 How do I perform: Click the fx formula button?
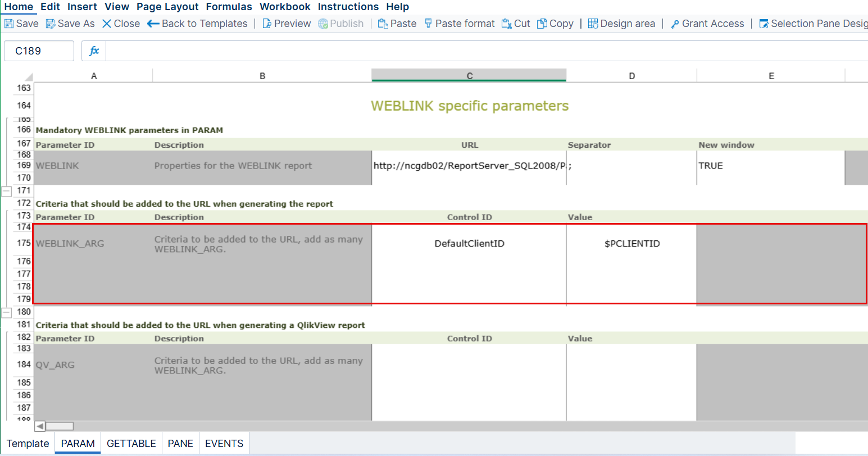click(x=94, y=51)
